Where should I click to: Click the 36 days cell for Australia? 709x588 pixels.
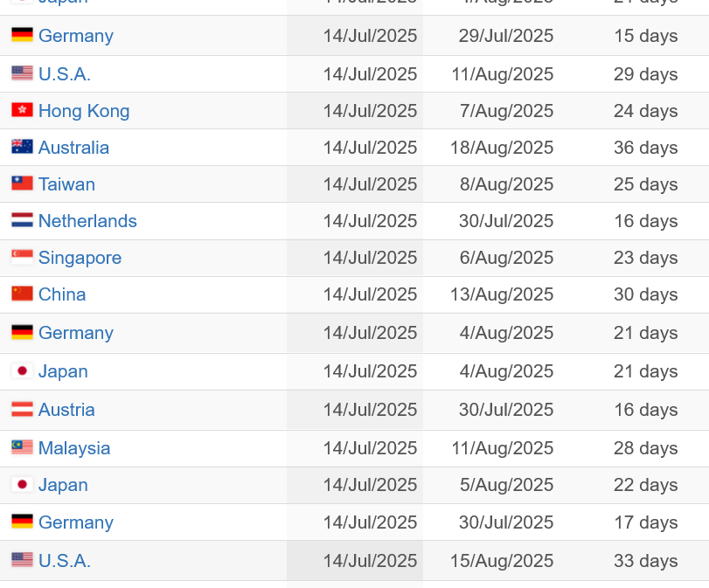point(646,148)
